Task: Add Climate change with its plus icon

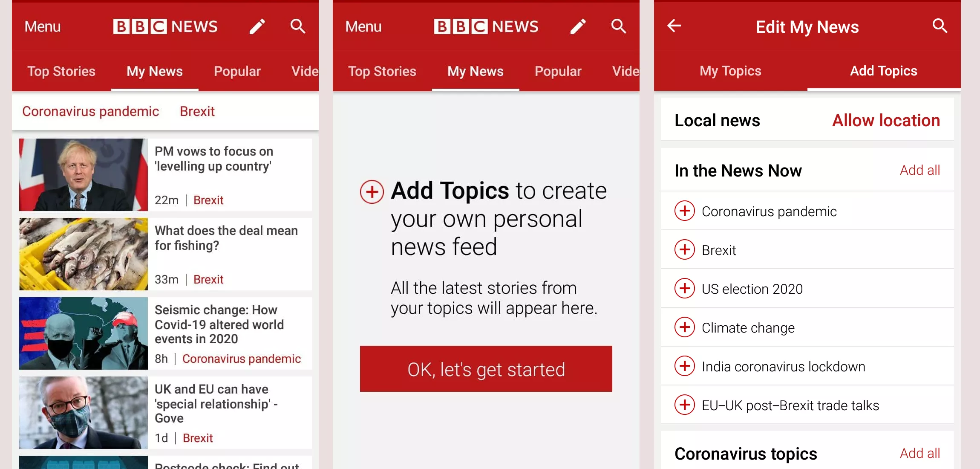Action: (685, 327)
